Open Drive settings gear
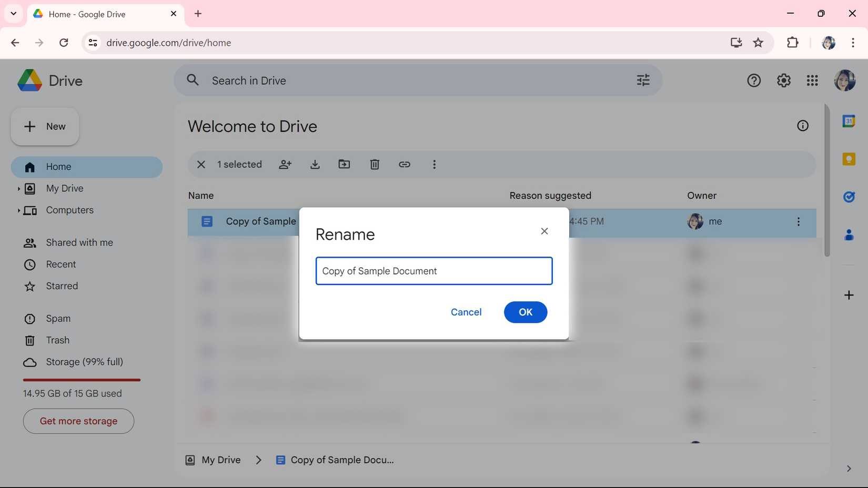The width and height of the screenshot is (868, 488). 783,80
